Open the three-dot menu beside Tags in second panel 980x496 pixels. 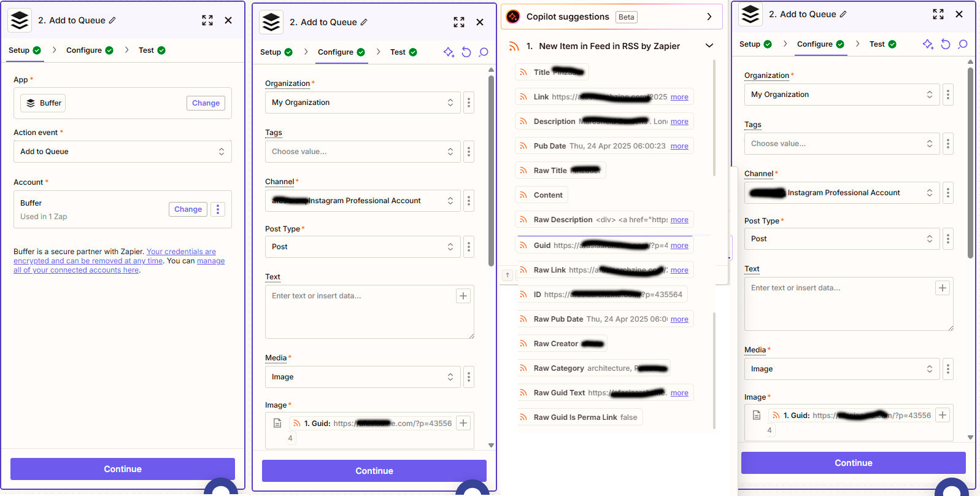tap(469, 152)
